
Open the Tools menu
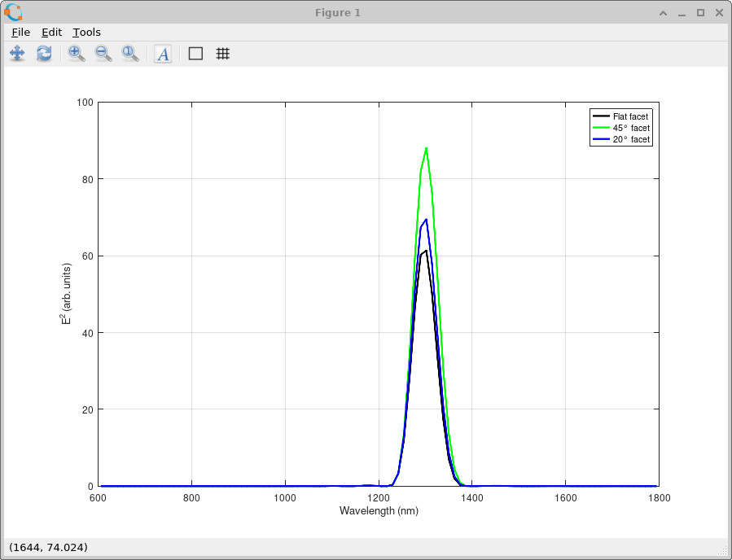(x=86, y=32)
